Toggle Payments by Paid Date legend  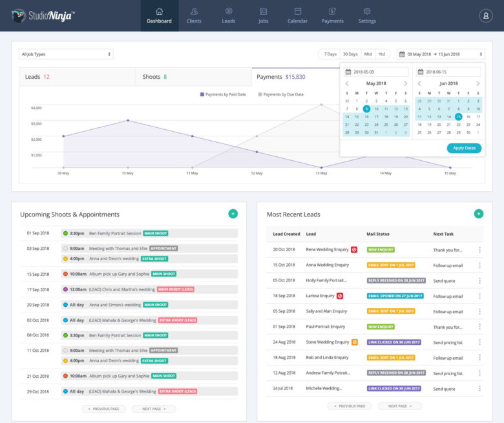pyautogui.click(x=223, y=94)
